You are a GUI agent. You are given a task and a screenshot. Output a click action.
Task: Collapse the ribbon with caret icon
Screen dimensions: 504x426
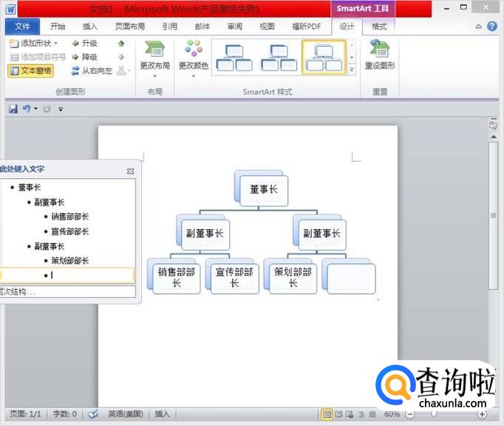pos(479,27)
